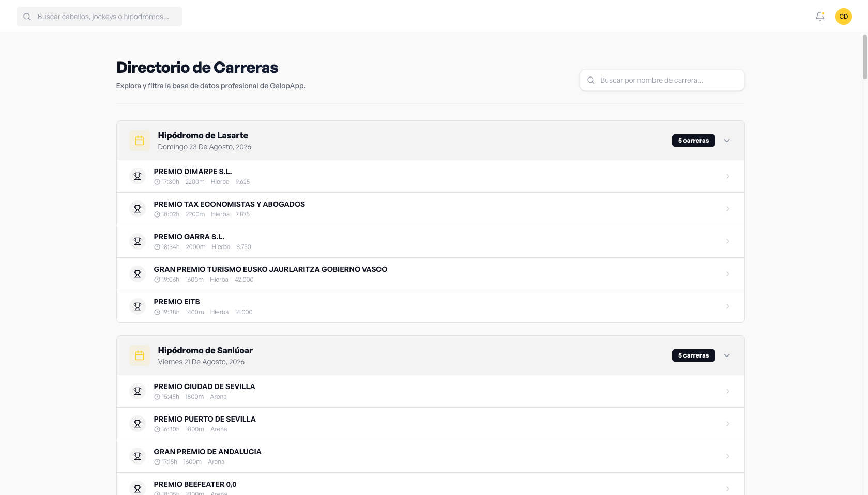Open PREMIO CIUDAD DE SEVILLA via its chevron

[728, 391]
